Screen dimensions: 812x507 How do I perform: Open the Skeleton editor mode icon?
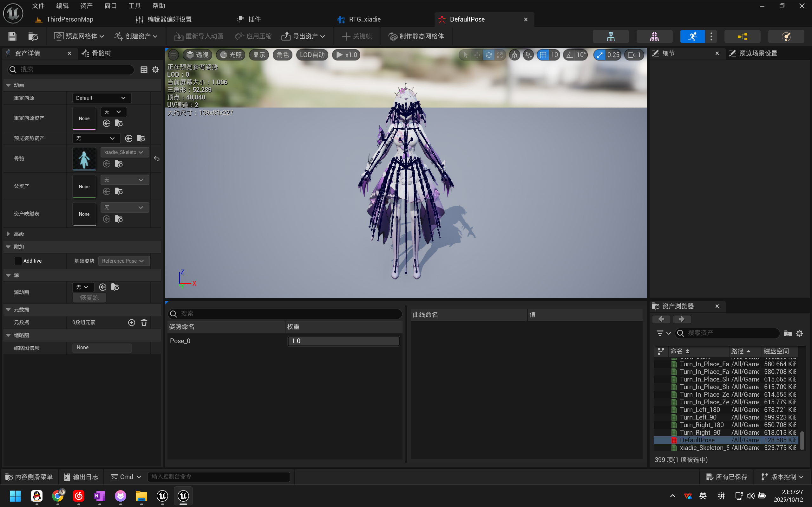610,36
